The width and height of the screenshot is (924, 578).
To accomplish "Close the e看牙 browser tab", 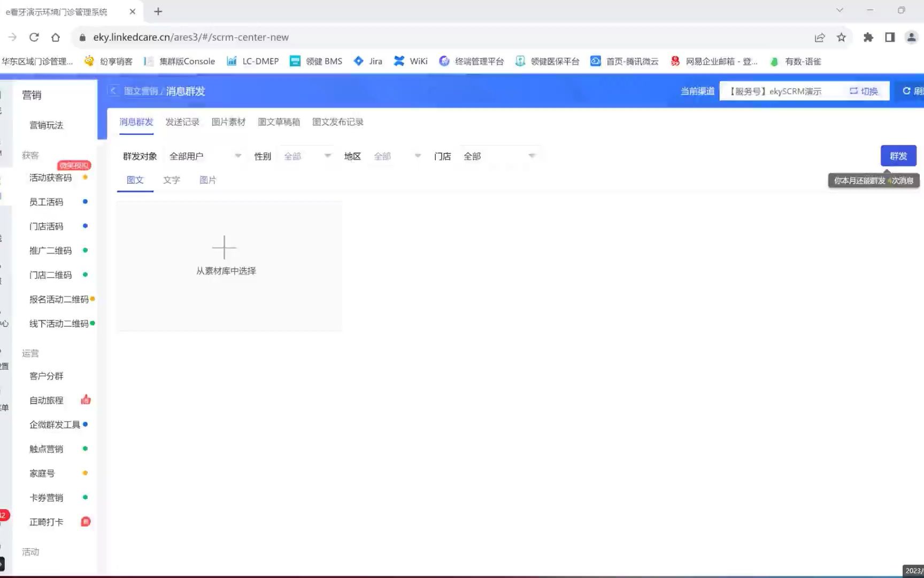I will [x=133, y=11].
